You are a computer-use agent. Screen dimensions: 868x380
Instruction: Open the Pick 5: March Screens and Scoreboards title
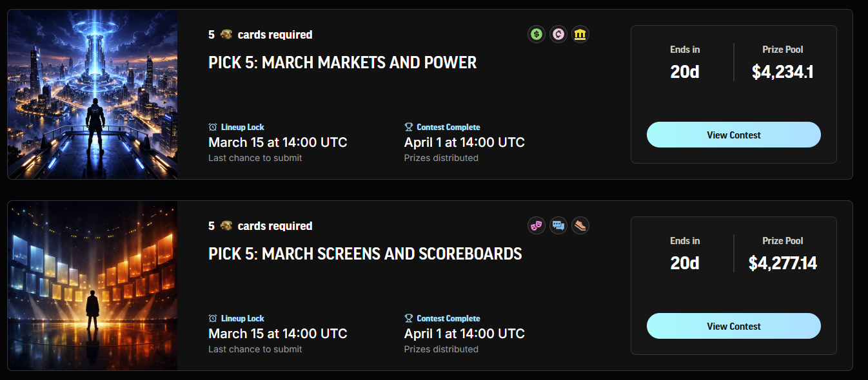[365, 254]
